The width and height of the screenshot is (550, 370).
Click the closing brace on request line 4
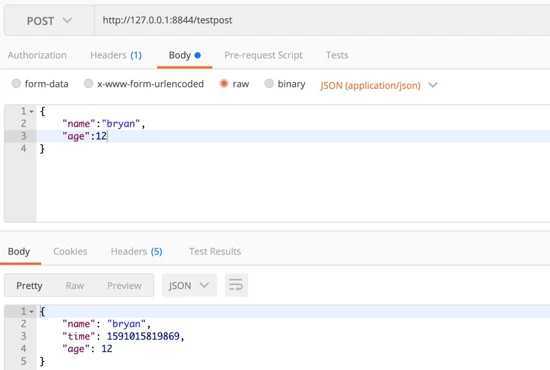tap(42, 149)
